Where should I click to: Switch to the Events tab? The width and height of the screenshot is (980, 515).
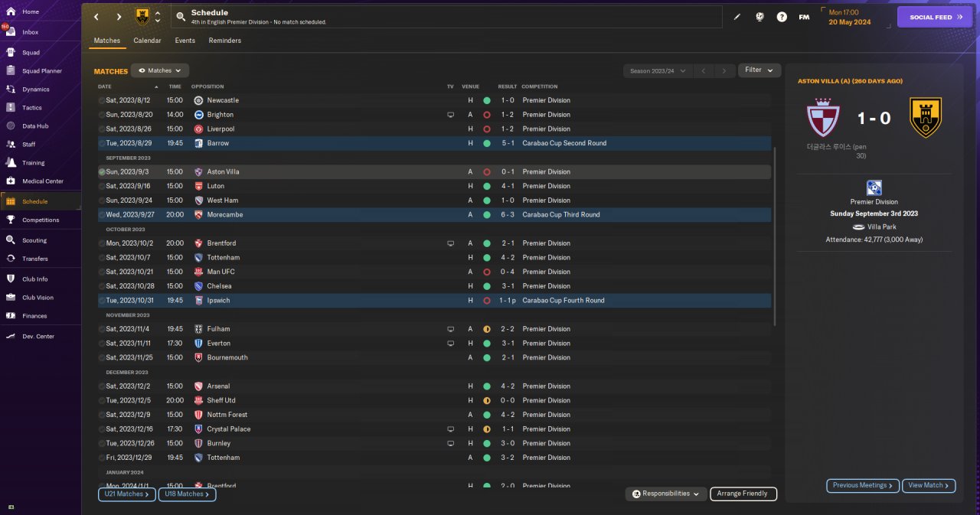coord(185,41)
